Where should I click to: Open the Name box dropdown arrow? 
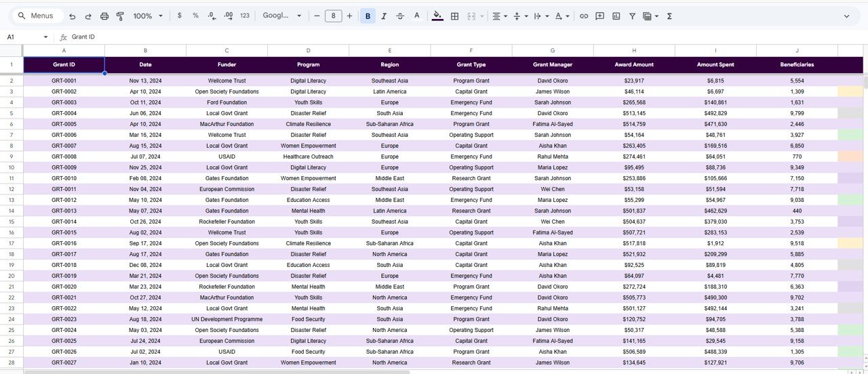pos(45,37)
